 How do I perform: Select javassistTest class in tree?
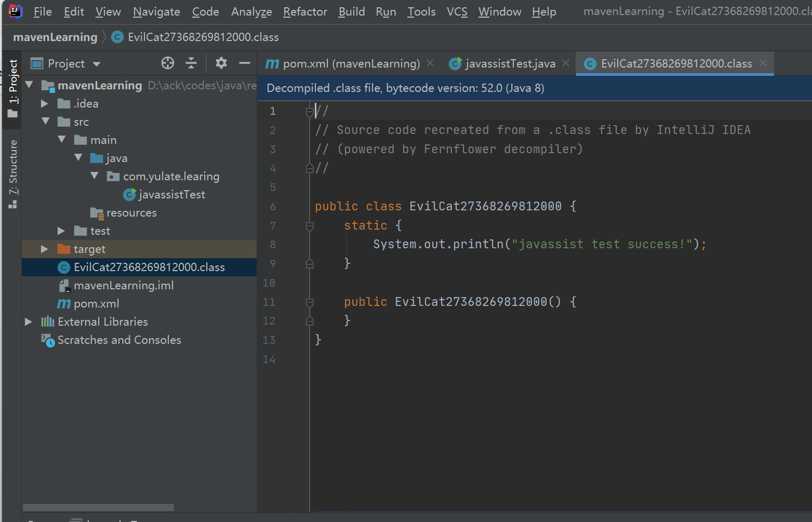coord(171,194)
